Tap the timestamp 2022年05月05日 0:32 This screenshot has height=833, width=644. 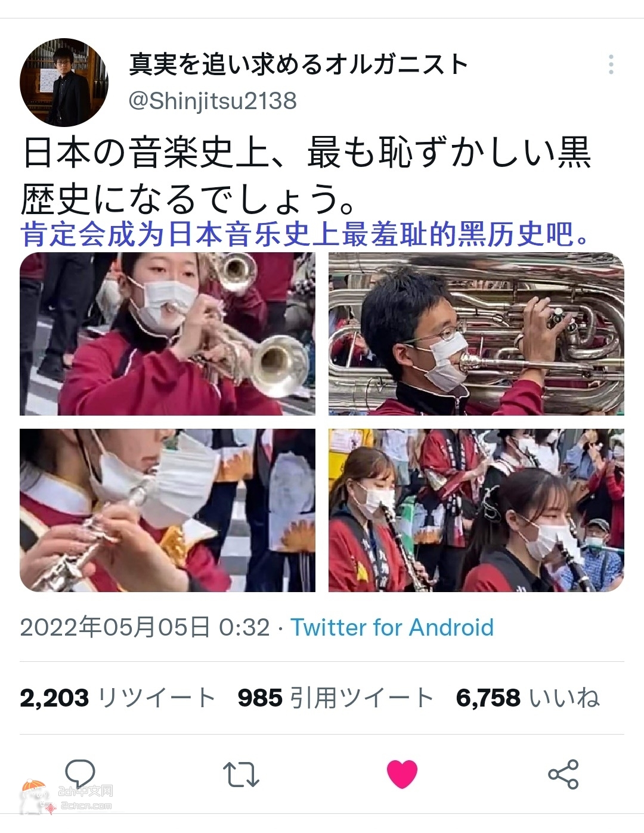[145, 627]
